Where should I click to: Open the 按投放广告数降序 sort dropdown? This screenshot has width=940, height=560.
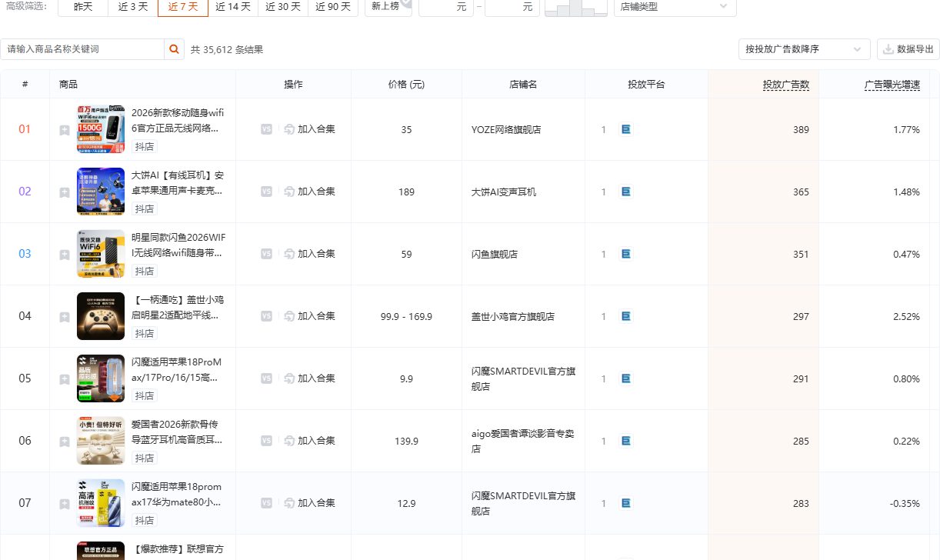804,49
